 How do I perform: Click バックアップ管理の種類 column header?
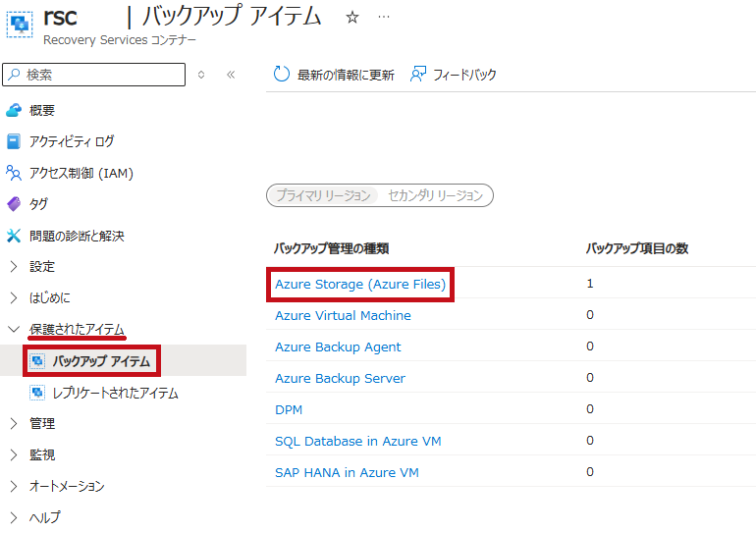pos(331,248)
